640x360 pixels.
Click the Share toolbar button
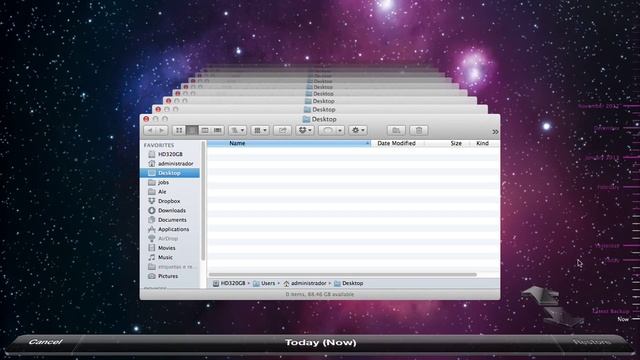pos(282,130)
